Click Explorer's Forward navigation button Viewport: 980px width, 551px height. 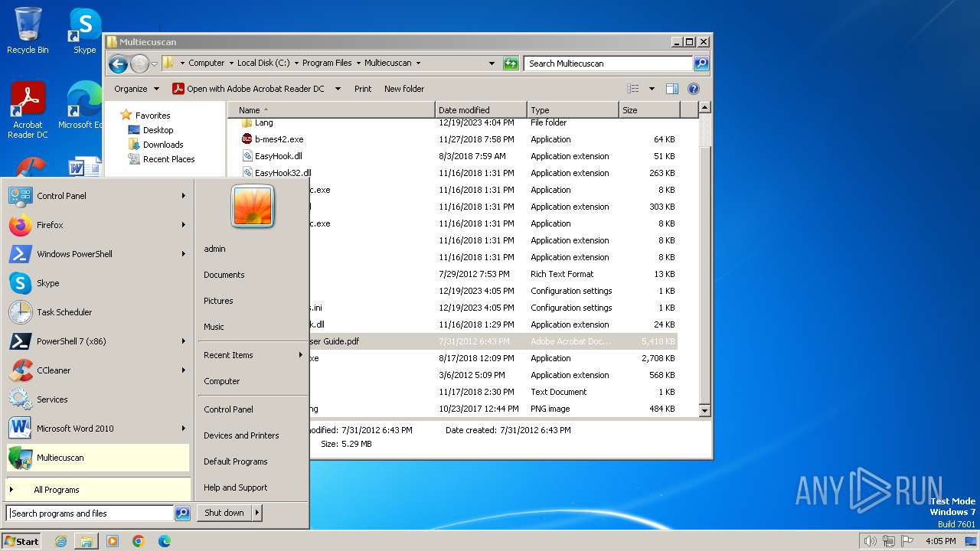click(139, 64)
